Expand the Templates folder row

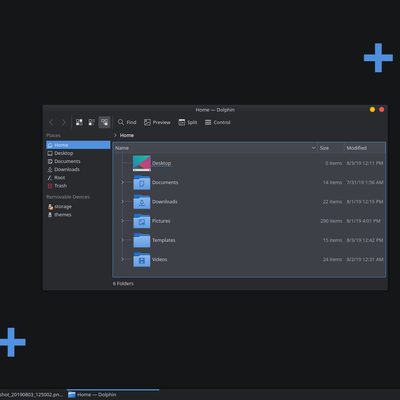[122, 240]
